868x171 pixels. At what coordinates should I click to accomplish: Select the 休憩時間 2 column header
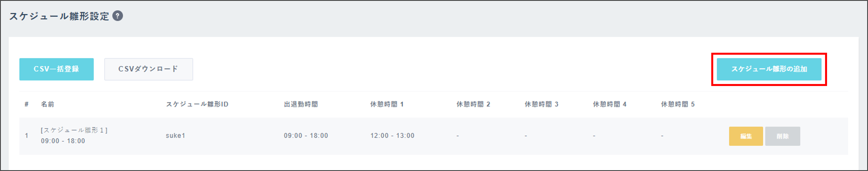[x=473, y=104]
